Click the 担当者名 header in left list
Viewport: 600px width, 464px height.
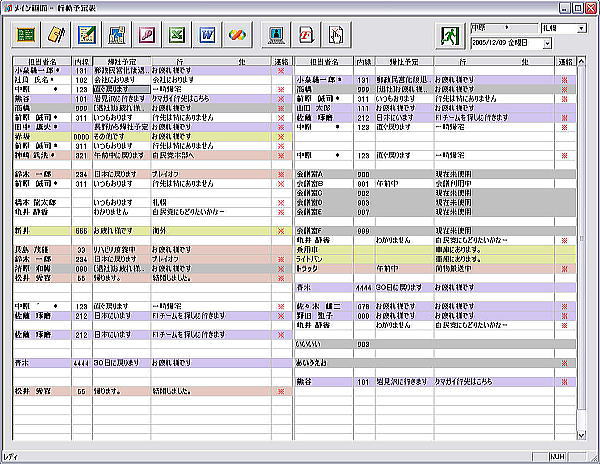(x=42, y=62)
